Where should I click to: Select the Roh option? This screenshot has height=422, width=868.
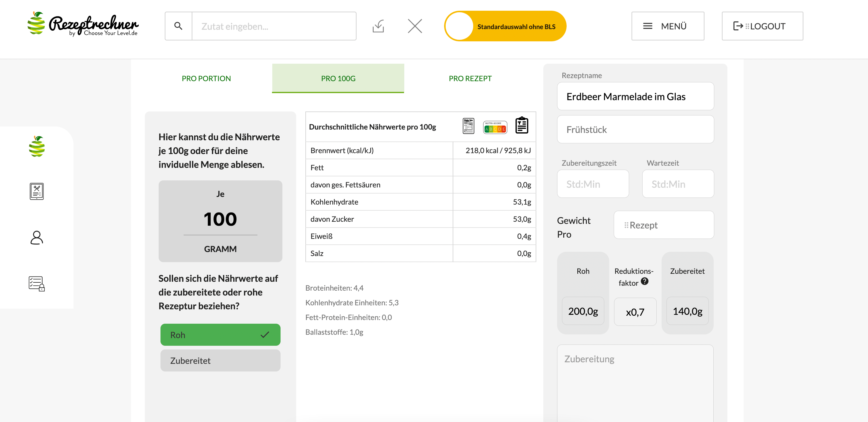click(x=220, y=335)
